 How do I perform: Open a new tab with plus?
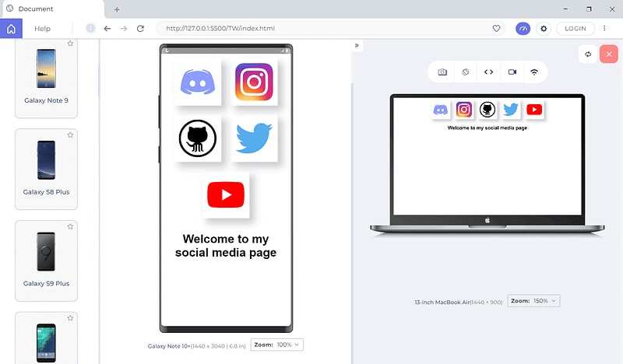pos(117,9)
